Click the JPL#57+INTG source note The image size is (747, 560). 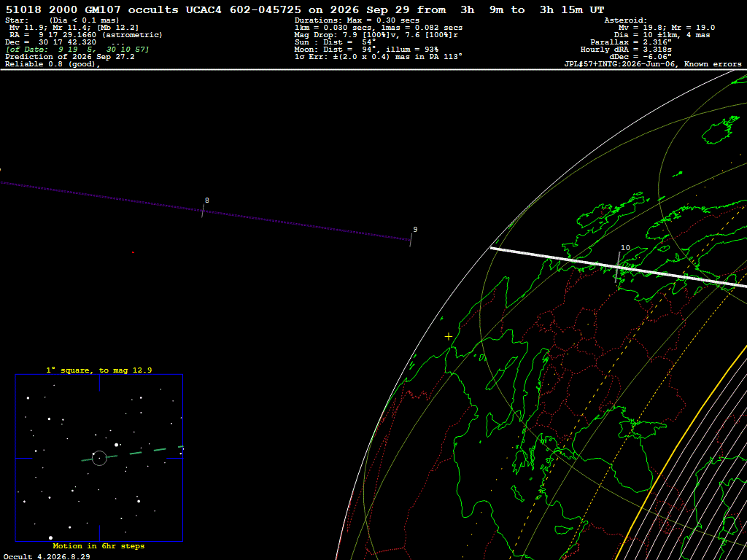[x=653, y=64]
